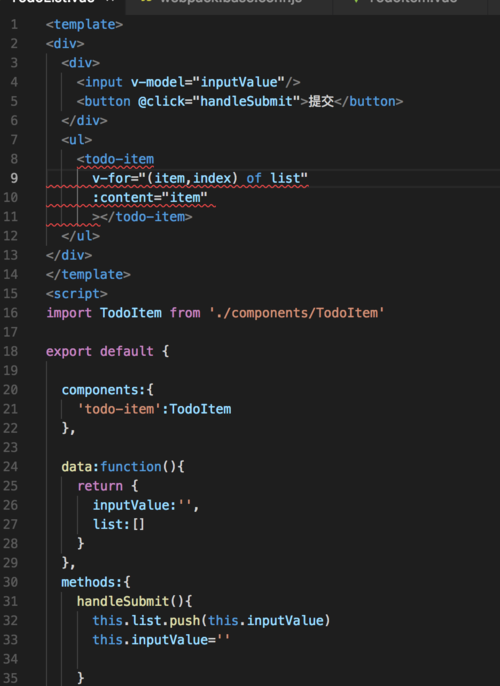Click the 'todo-item':TodoItem registration

[x=154, y=410]
